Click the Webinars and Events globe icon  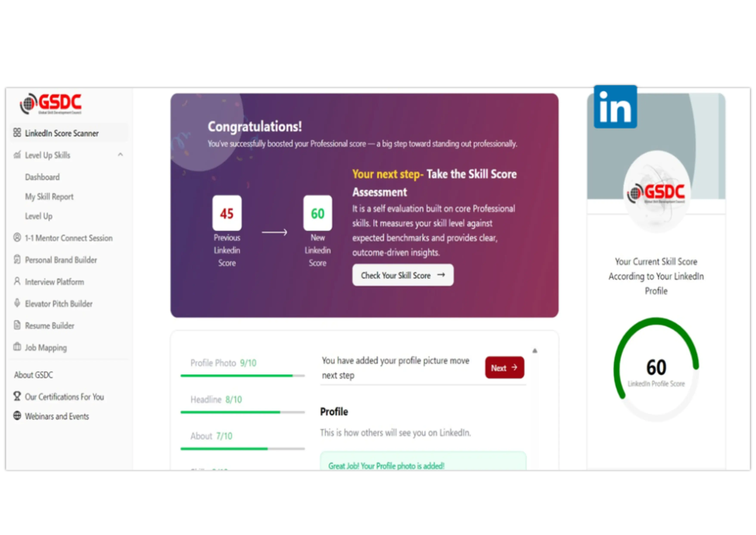point(17,415)
